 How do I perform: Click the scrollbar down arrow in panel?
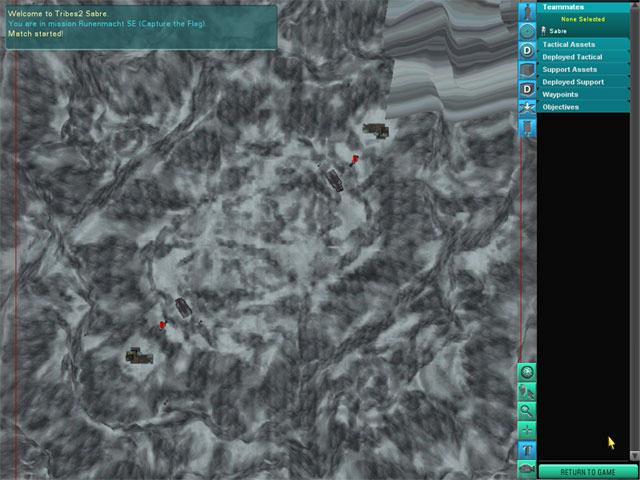pos(635,455)
